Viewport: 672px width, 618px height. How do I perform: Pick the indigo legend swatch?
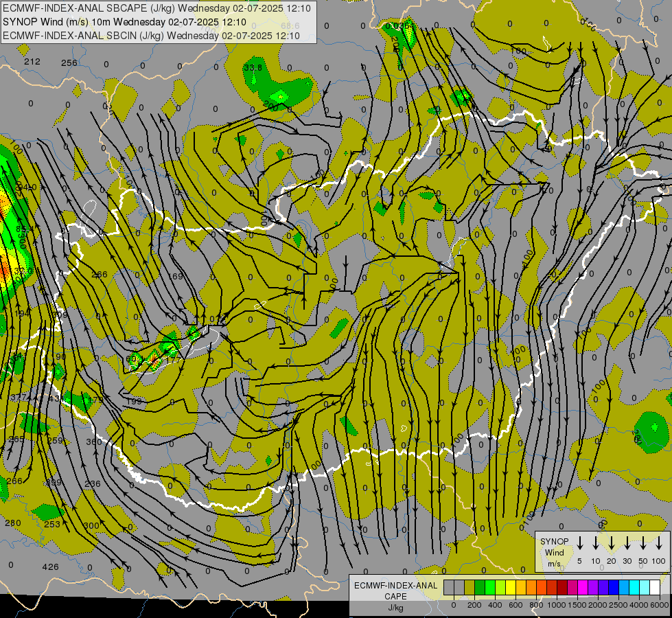603,588
